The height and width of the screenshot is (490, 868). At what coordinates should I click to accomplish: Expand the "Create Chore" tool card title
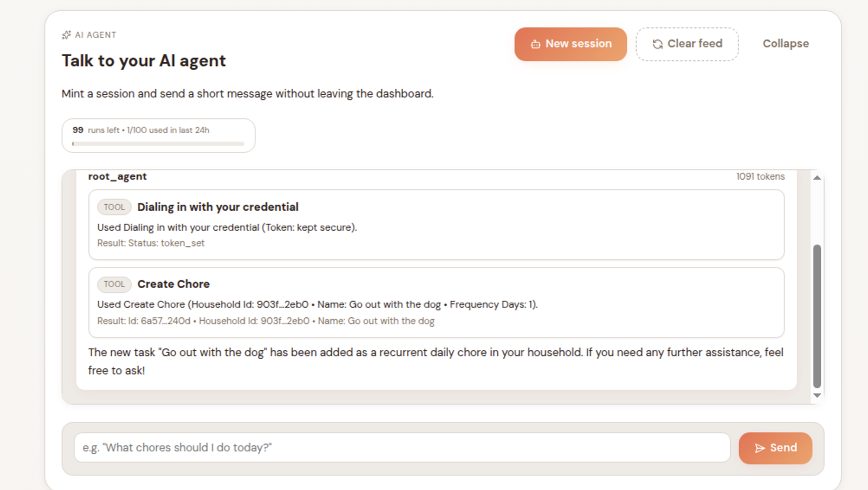pyautogui.click(x=173, y=284)
